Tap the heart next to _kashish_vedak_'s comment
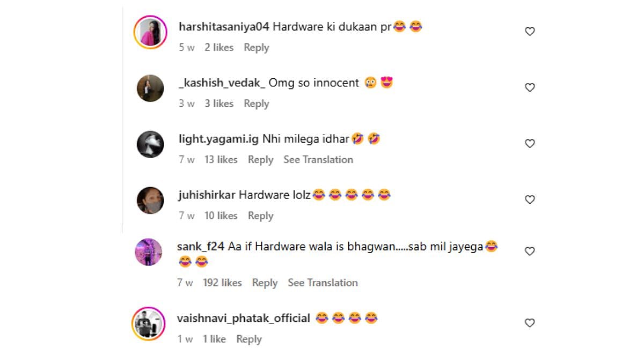This screenshot has height=362, width=644. pyautogui.click(x=530, y=87)
